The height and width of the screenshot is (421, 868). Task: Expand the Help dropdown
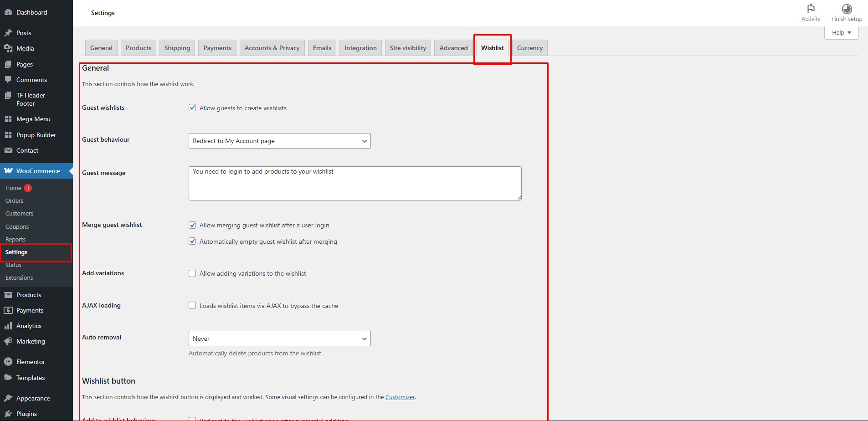(x=841, y=32)
